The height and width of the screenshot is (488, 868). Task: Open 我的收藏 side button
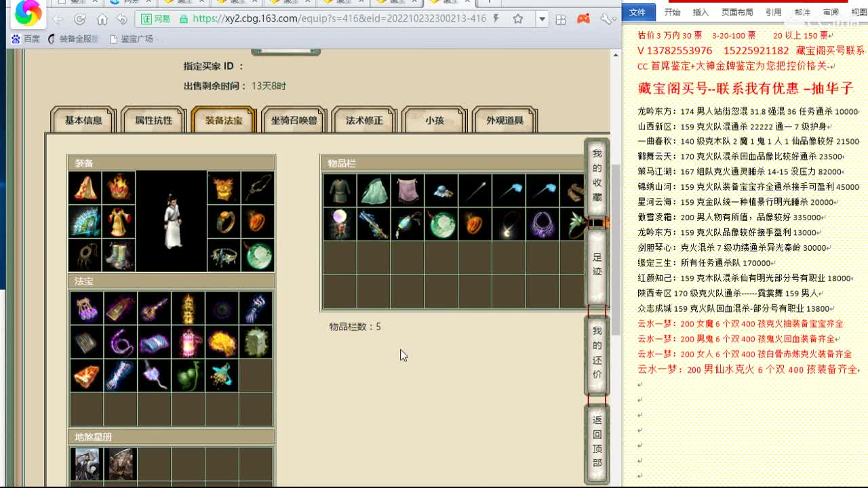point(597,176)
